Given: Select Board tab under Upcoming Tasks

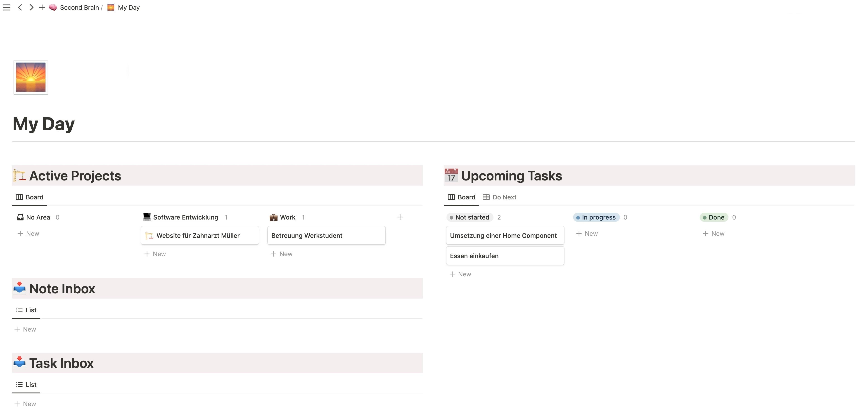Looking at the screenshot, I should pyautogui.click(x=461, y=197).
